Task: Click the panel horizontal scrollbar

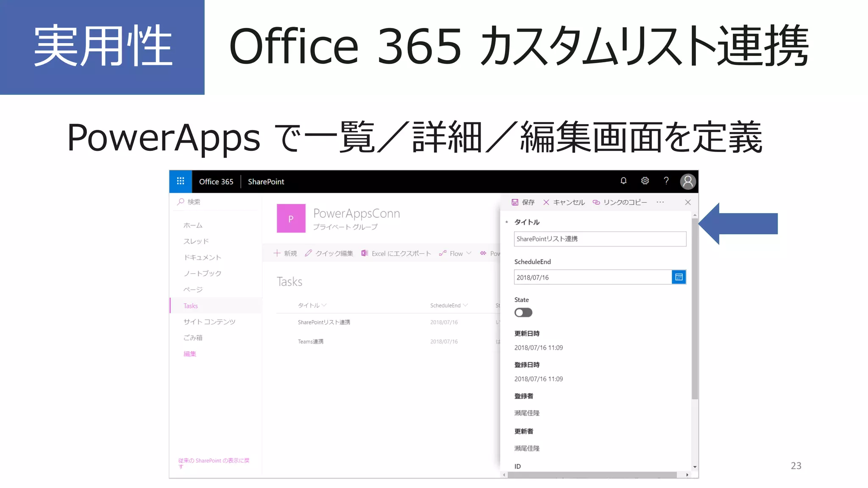Action: 592,475
